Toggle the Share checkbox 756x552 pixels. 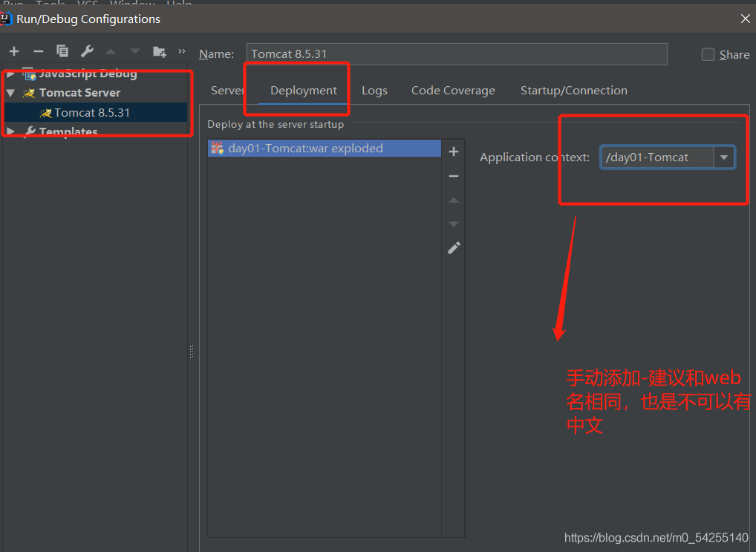pos(708,54)
